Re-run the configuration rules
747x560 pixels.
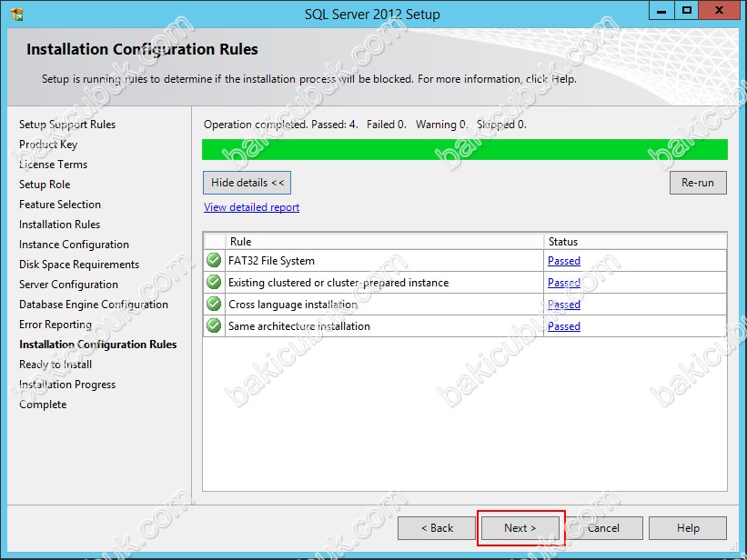pyautogui.click(x=698, y=183)
